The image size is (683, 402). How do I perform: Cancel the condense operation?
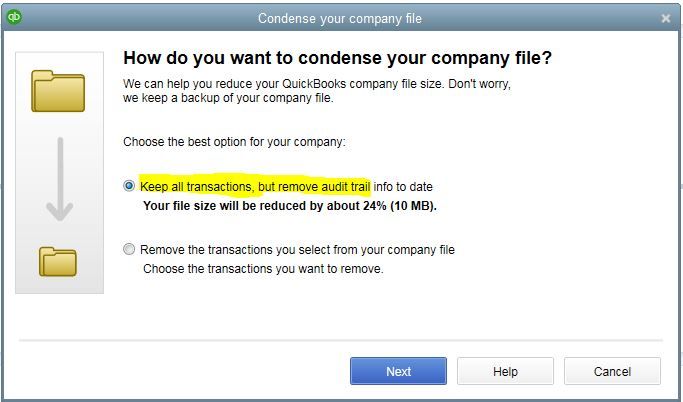pos(612,371)
